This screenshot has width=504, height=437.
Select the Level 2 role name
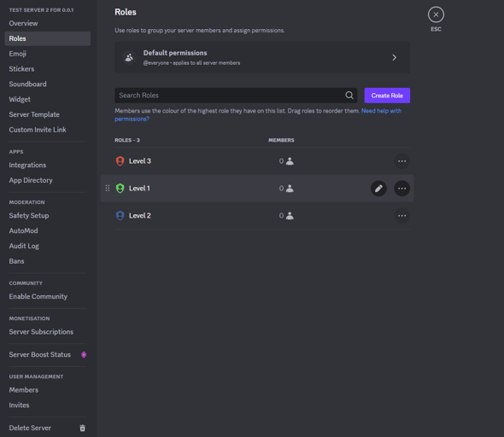click(140, 215)
